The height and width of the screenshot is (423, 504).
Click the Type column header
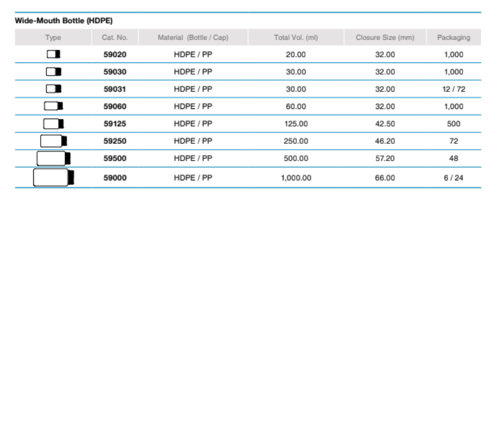(x=53, y=38)
